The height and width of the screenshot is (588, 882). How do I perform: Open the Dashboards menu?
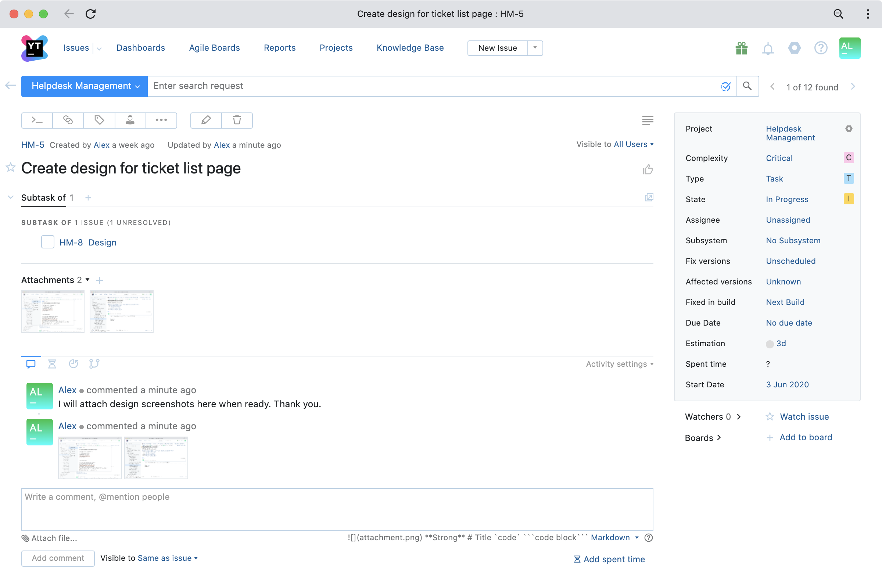(141, 48)
